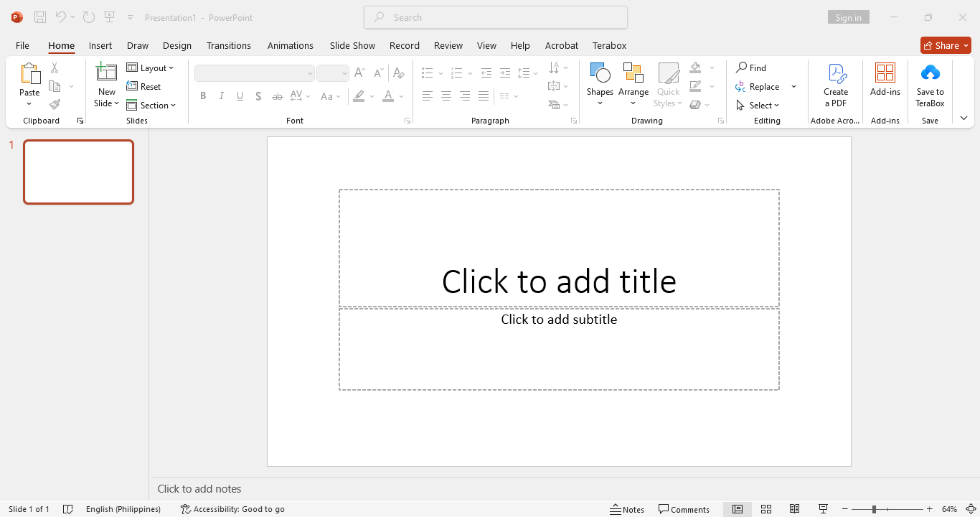Switch to Slide Sorter view icon

(x=766, y=509)
